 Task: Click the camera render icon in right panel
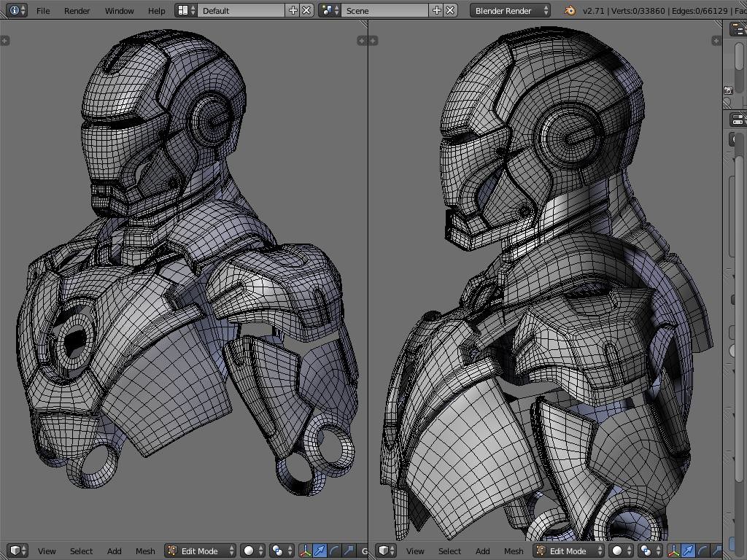click(729, 90)
